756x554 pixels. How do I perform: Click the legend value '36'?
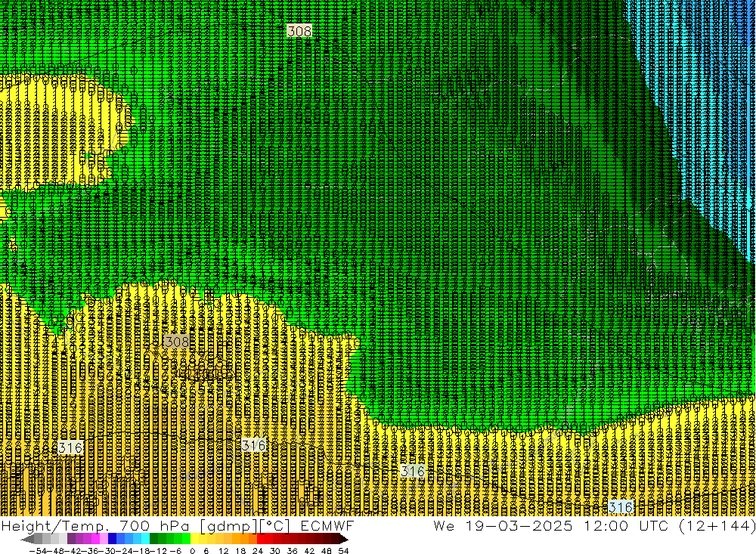pos(292,551)
